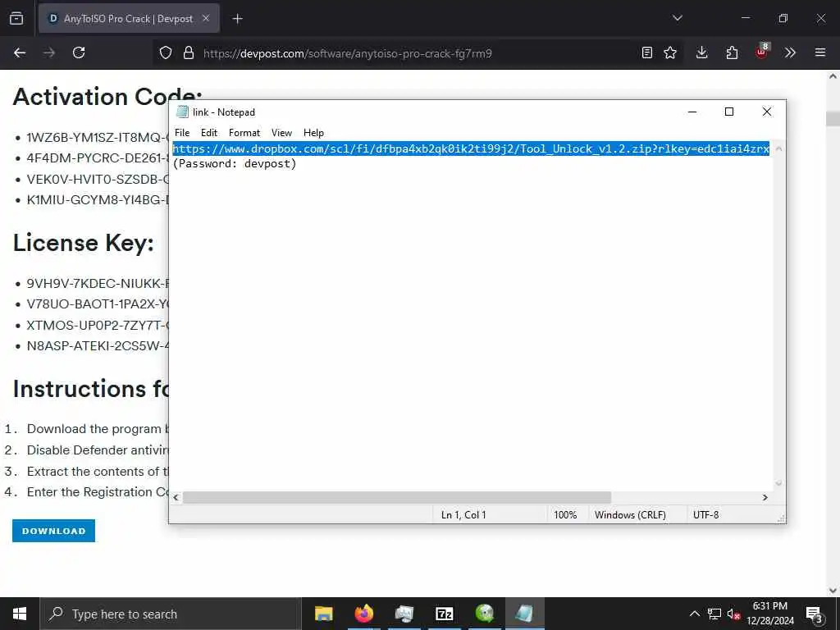The image size is (840, 630).
Task: Open the Windows Start menu
Action: pyautogui.click(x=20, y=614)
